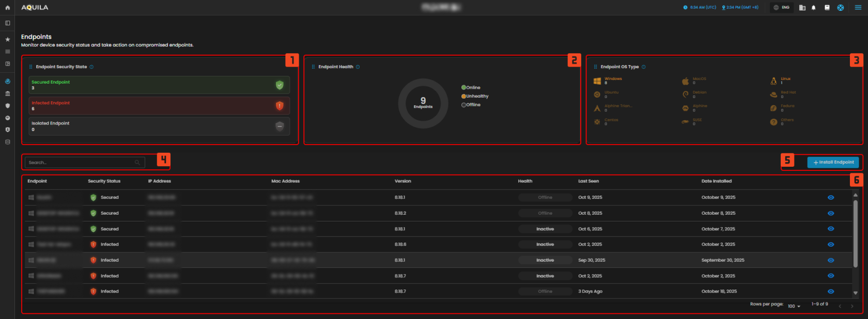Open the rows per page dropdown
868x319 pixels.
point(794,306)
